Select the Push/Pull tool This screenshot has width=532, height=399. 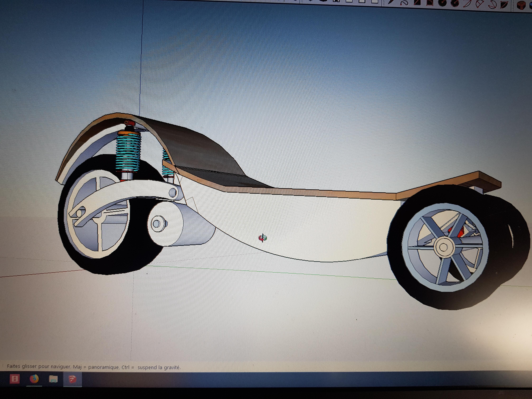pyautogui.click(x=521, y=5)
